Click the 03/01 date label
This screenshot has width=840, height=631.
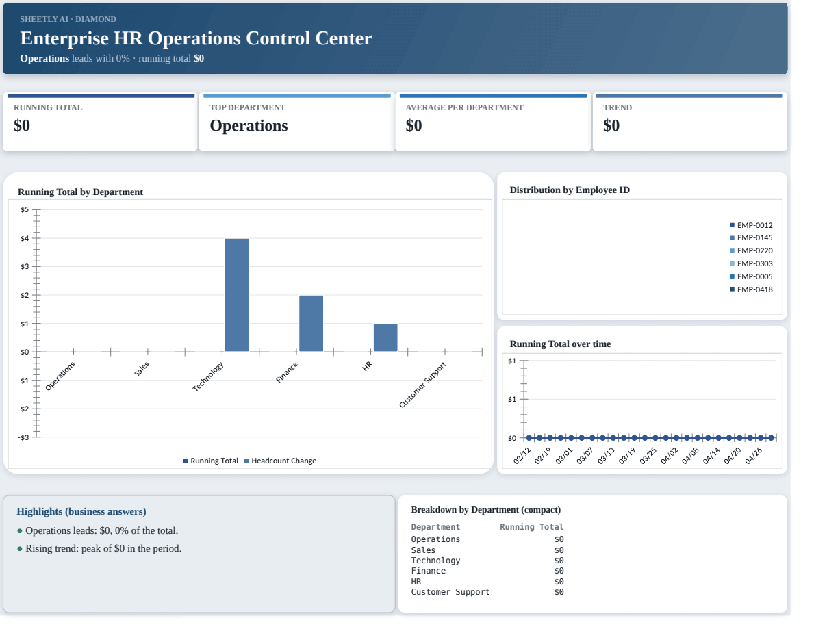(564, 456)
